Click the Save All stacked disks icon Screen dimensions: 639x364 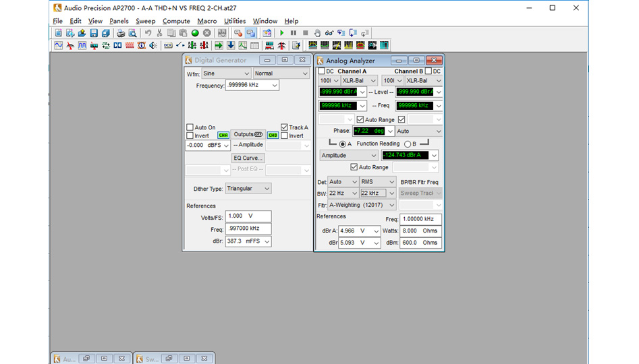[105, 33]
